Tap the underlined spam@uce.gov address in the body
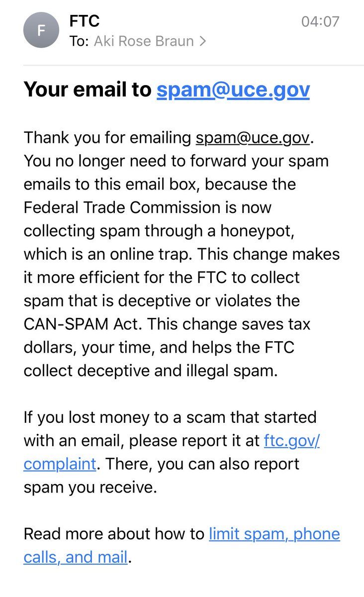 (254, 137)
